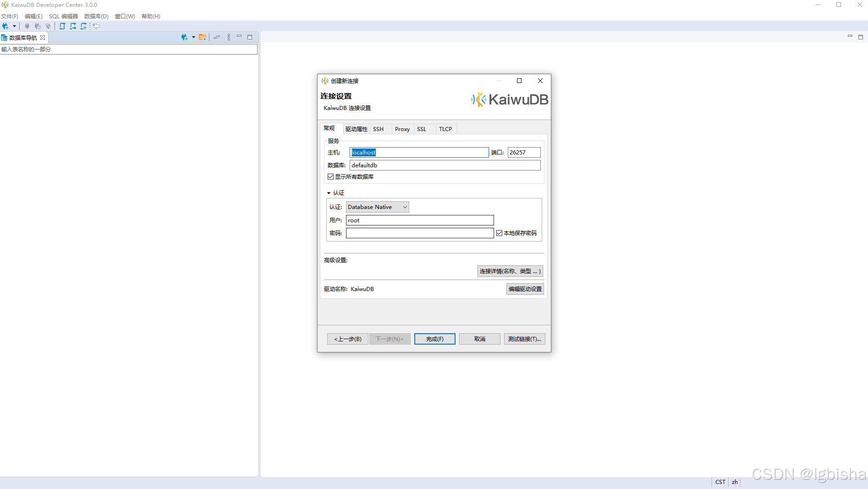Open the 帮助(H) menu
This screenshot has width=868, height=489.
[x=151, y=16]
